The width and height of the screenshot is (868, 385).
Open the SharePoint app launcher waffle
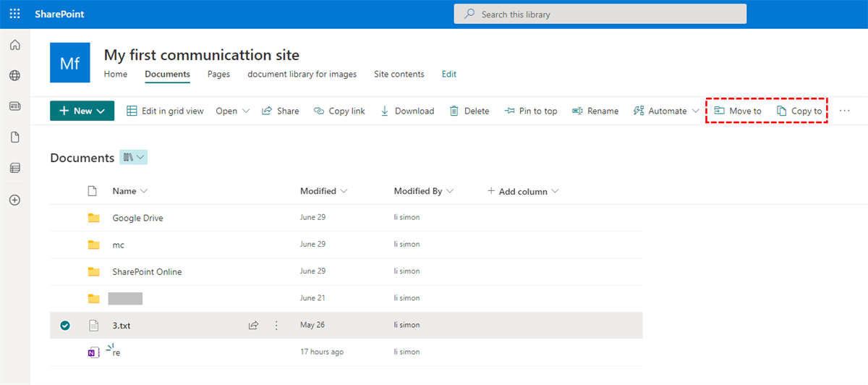[14, 14]
